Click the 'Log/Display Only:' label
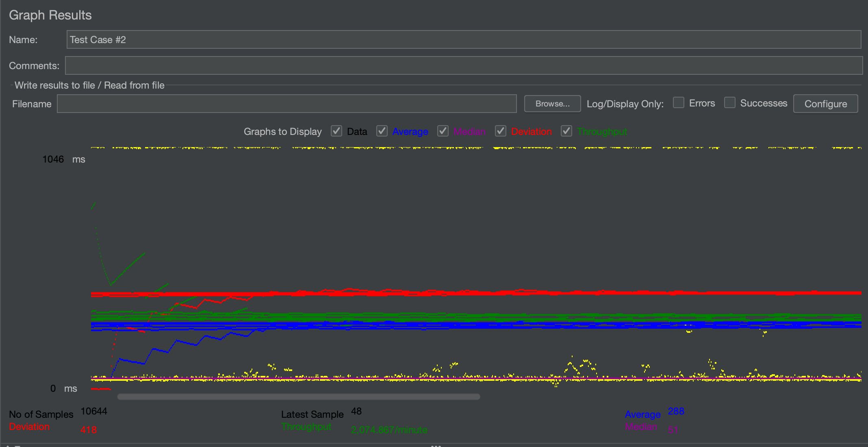This screenshot has height=447, width=868. coord(625,104)
